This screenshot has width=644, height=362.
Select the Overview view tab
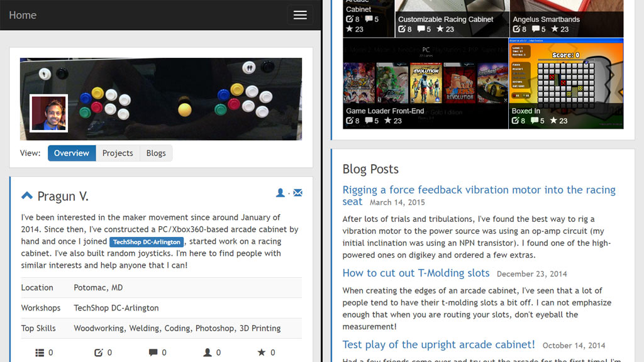point(72,153)
